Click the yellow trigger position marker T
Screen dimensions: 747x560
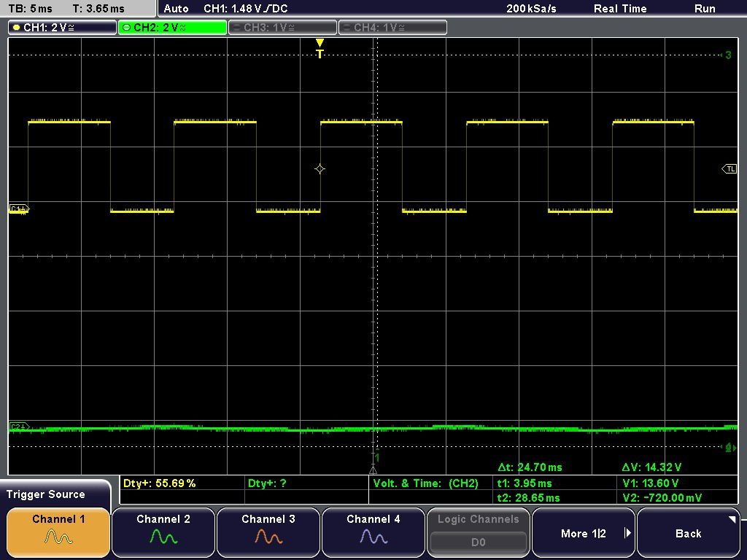320,47
